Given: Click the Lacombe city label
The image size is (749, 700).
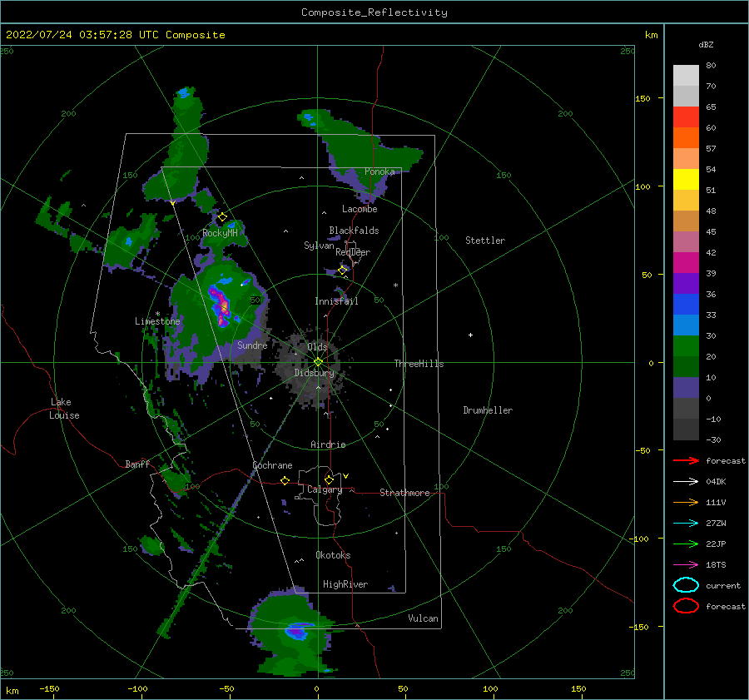Looking at the screenshot, I should click(360, 209).
